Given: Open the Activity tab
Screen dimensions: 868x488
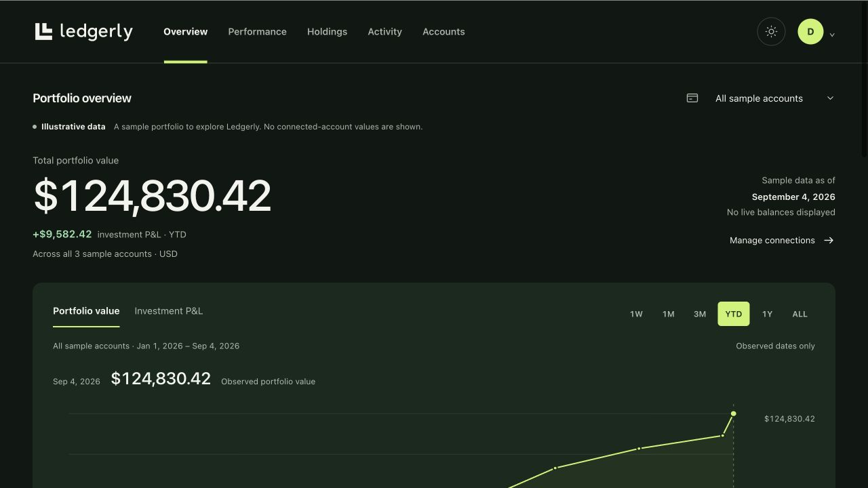Looking at the screenshot, I should click(384, 32).
